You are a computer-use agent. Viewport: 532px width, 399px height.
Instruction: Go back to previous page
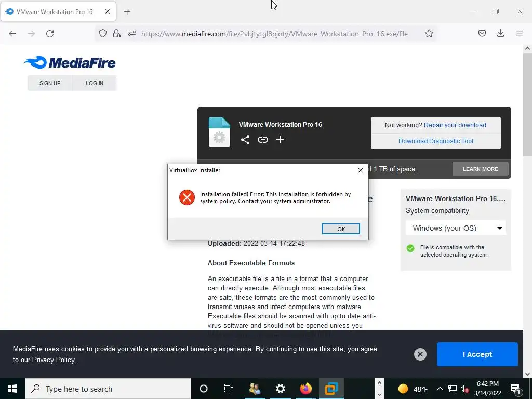[x=12, y=34]
